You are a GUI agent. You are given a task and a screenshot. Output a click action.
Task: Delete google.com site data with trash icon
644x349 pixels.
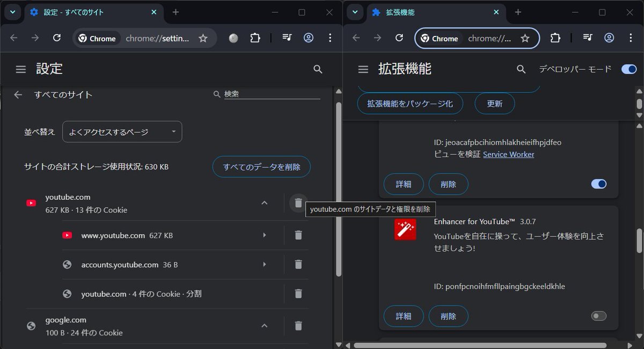tap(298, 326)
